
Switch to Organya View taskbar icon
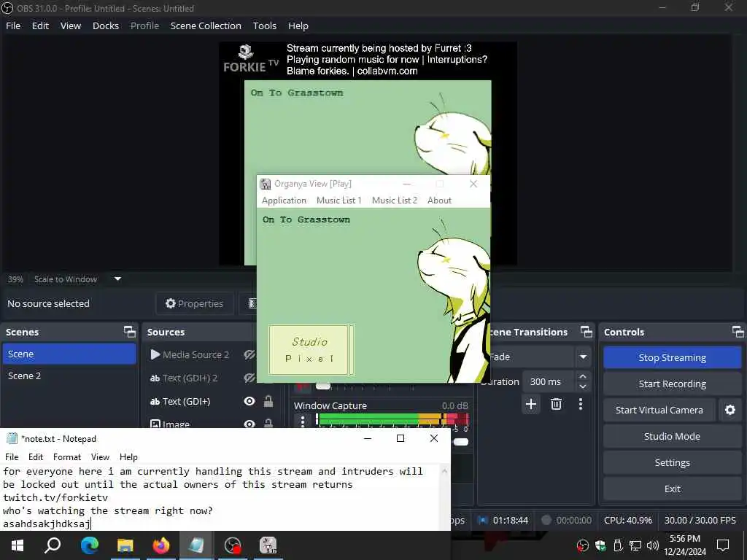(268, 545)
